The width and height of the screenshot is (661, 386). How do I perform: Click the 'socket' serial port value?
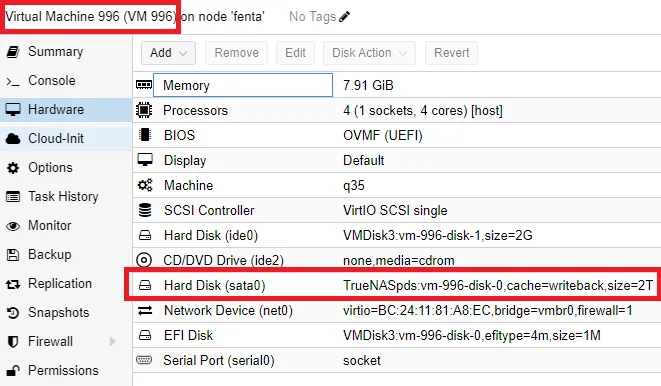[362, 360]
